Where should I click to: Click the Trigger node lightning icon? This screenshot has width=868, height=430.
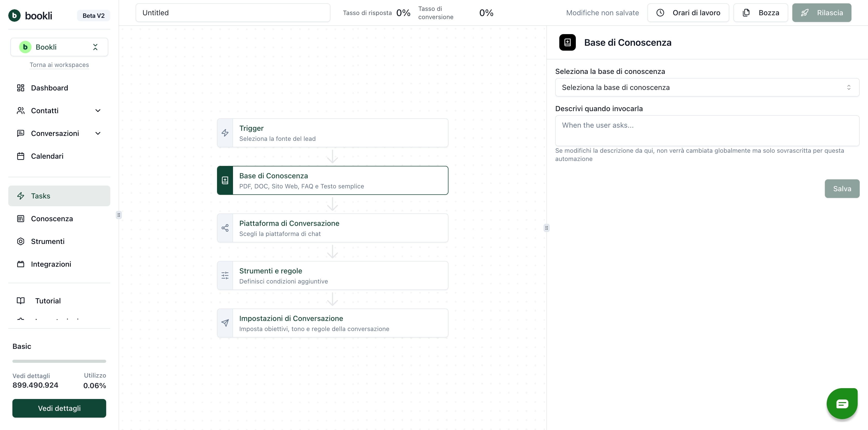tap(225, 133)
